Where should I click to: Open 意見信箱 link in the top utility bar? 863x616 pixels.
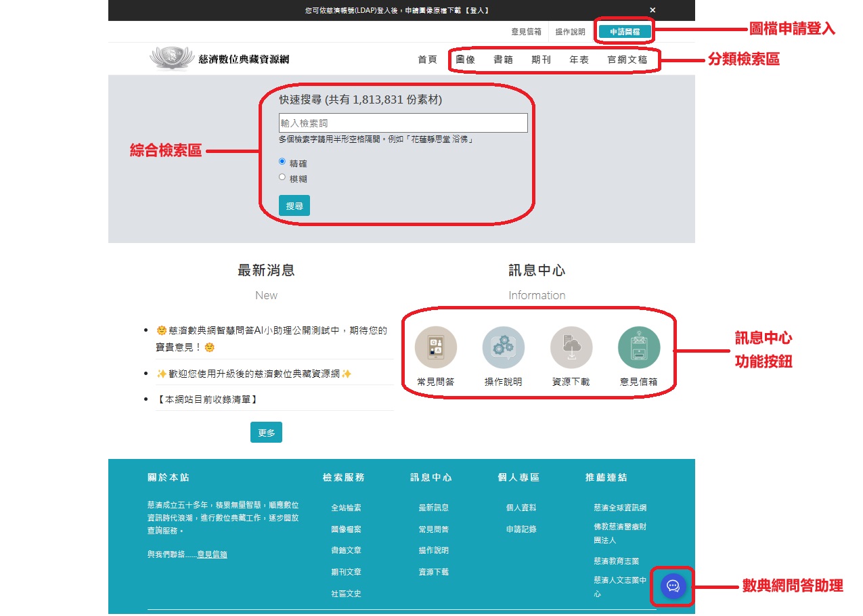tap(526, 32)
